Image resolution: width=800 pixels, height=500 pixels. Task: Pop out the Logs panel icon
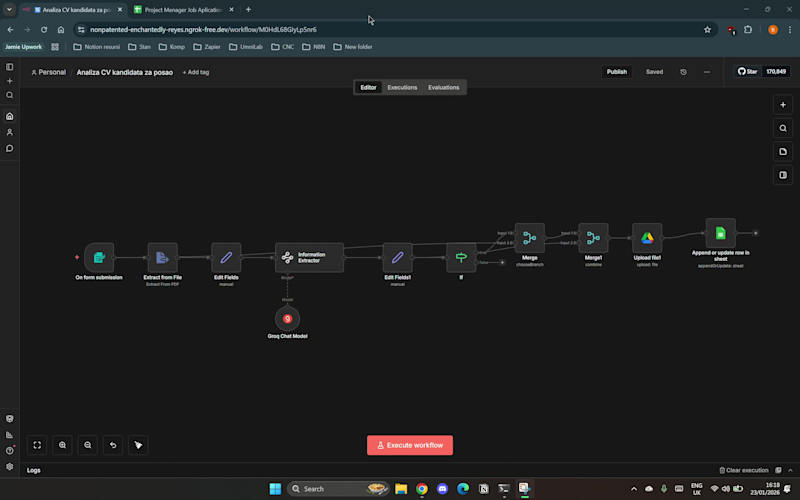click(x=778, y=470)
